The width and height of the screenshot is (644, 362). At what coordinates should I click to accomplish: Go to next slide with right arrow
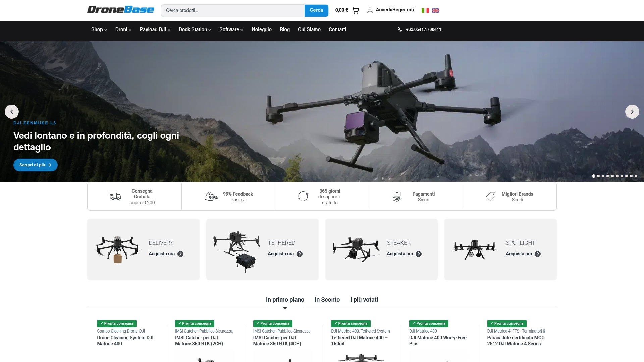point(632,112)
